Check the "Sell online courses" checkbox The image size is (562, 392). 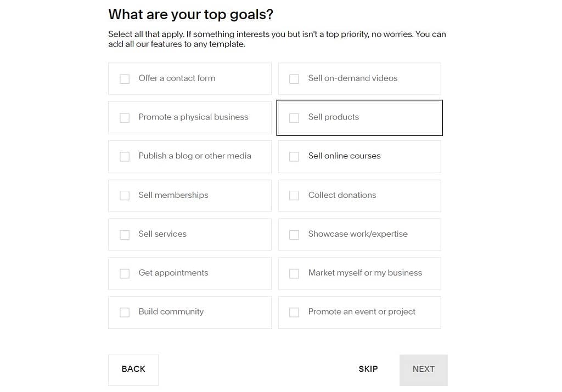tap(294, 157)
